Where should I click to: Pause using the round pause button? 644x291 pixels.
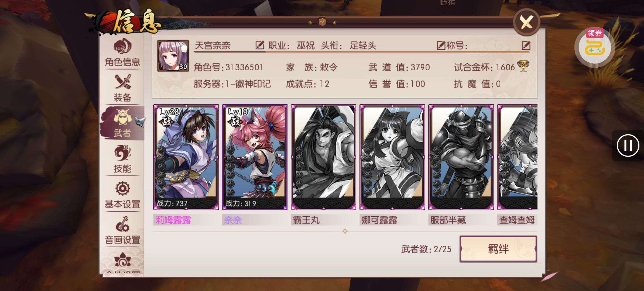tap(628, 145)
